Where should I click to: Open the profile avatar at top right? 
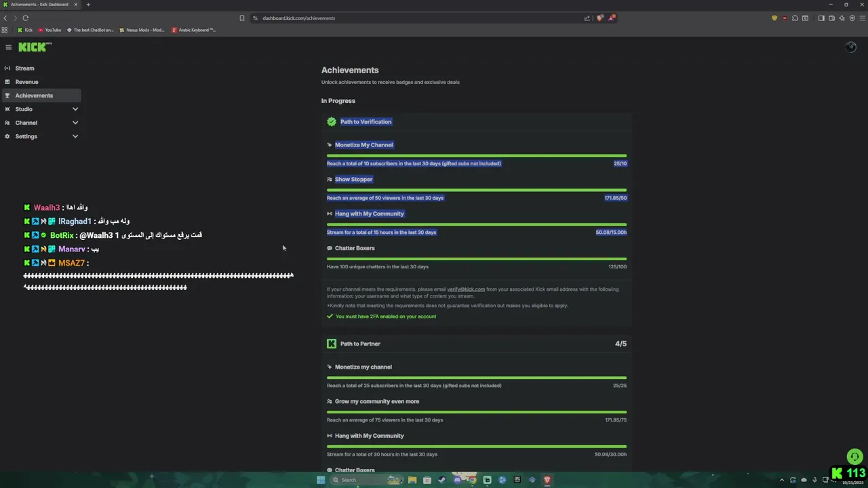(850, 47)
